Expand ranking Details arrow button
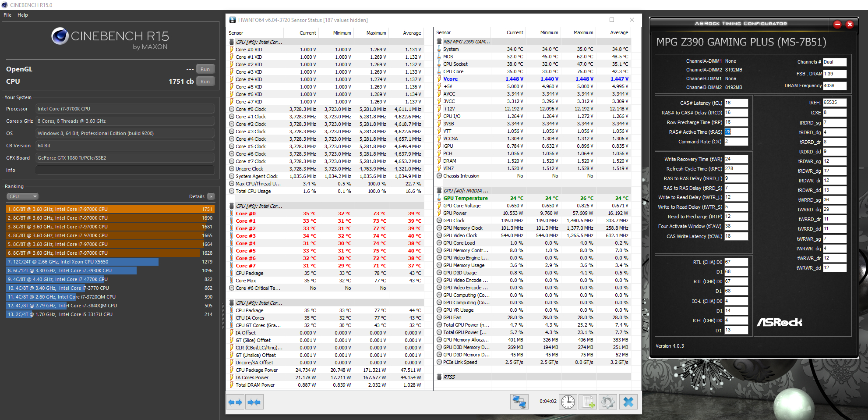 click(211, 196)
